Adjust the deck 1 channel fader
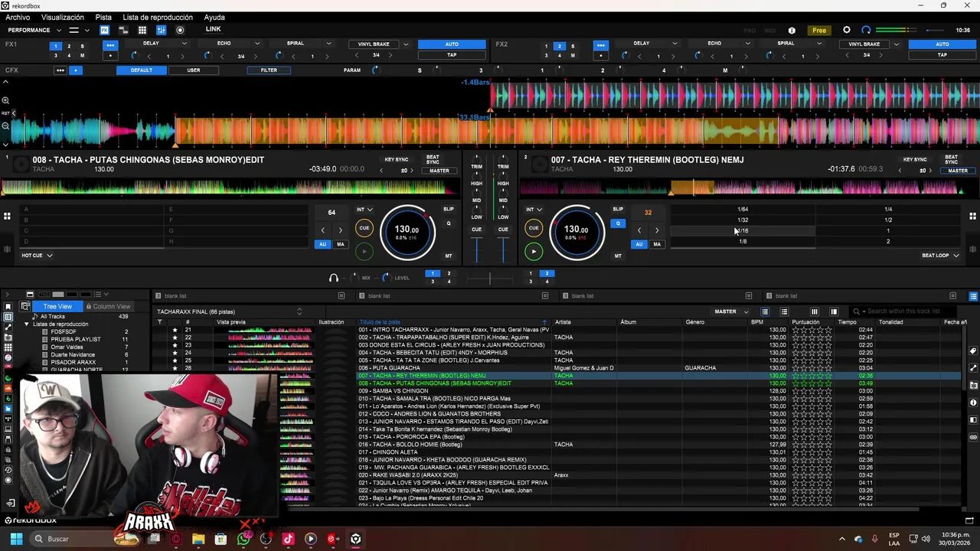 [476, 250]
